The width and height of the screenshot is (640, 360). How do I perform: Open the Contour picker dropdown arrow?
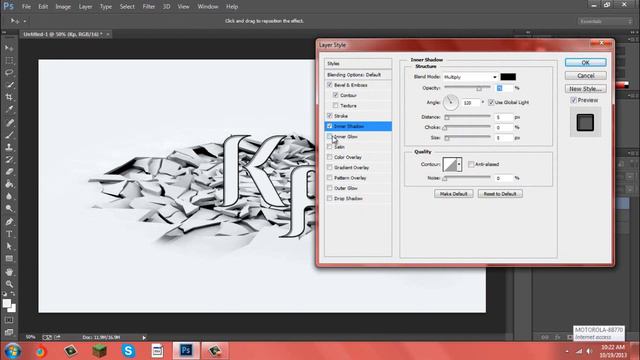459,164
